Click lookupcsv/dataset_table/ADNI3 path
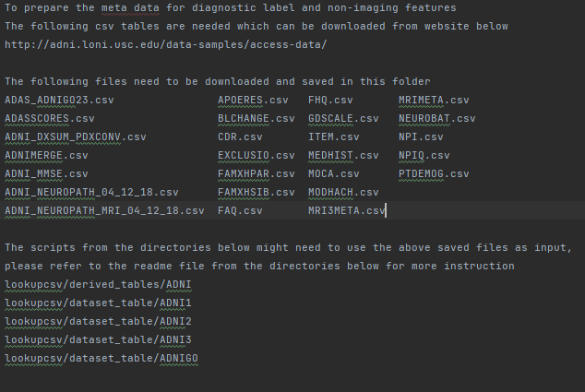This screenshot has height=392, width=585. (x=98, y=339)
